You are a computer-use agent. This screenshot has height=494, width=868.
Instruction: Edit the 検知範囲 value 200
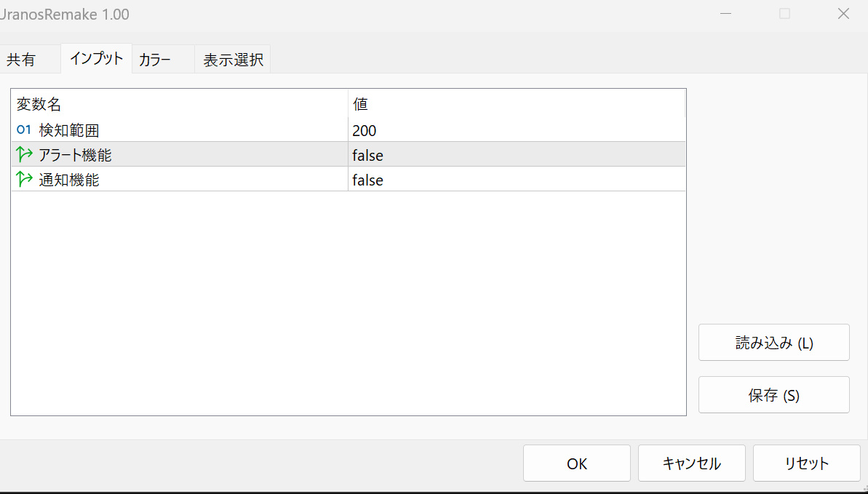click(x=365, y=131)
